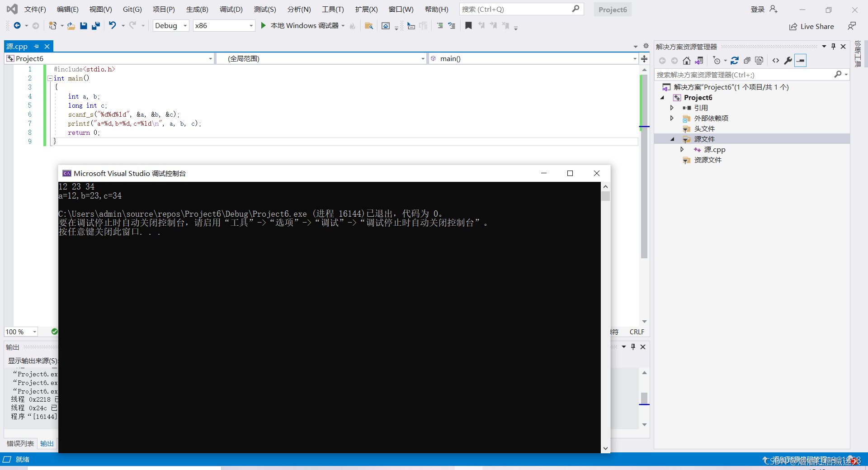Screen dimensions: 868x470
Task: Click the Refresh/sync icon in Solution Explorer
Action: [x=735, y=61]
